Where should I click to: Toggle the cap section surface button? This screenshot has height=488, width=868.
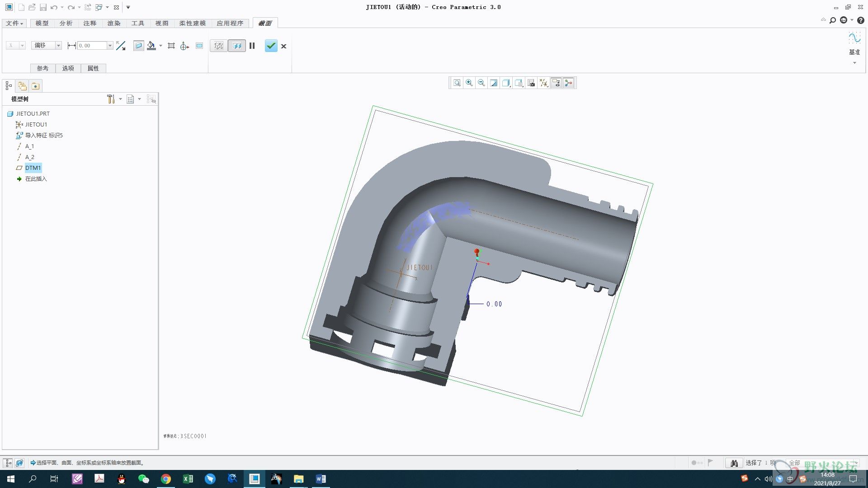click(x=139, y=46)
